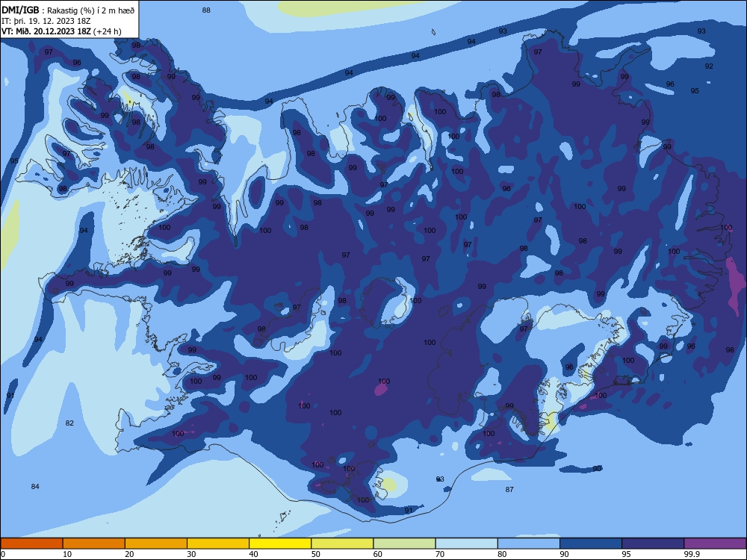
Task: Pick the light green 60–70 legend swatch
Action: 404,544
